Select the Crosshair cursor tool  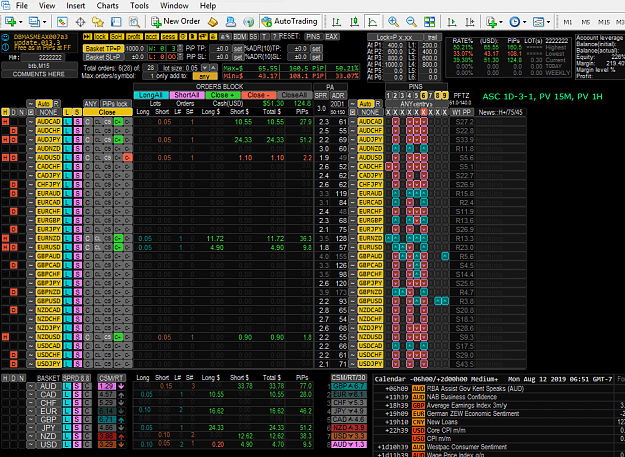coord(80,22)
